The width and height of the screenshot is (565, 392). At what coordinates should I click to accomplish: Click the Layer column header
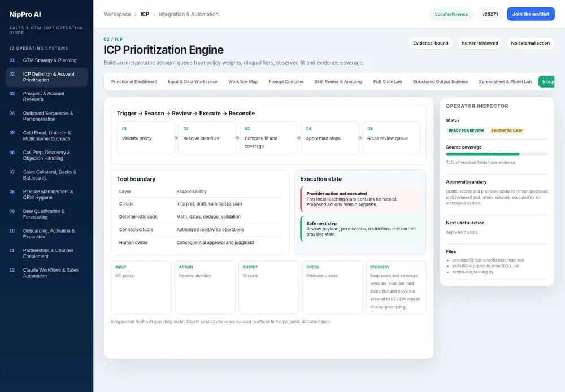click(x=125, y=191)
